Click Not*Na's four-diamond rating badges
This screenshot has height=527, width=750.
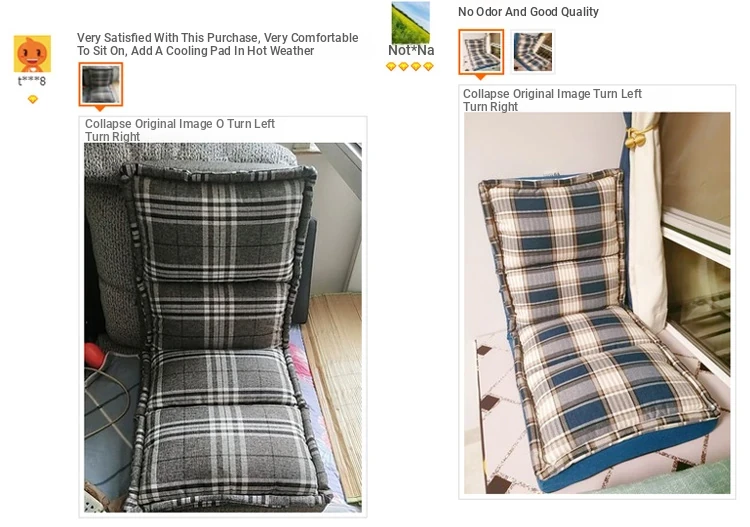410,66
